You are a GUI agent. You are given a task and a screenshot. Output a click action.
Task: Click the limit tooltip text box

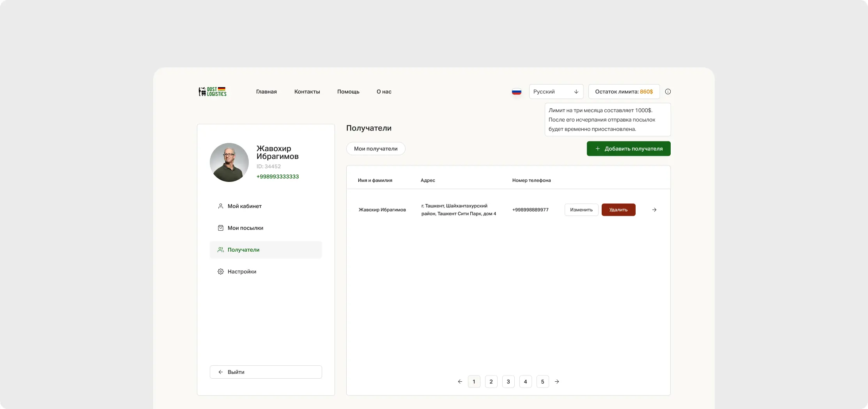click(x=608, y=120)
